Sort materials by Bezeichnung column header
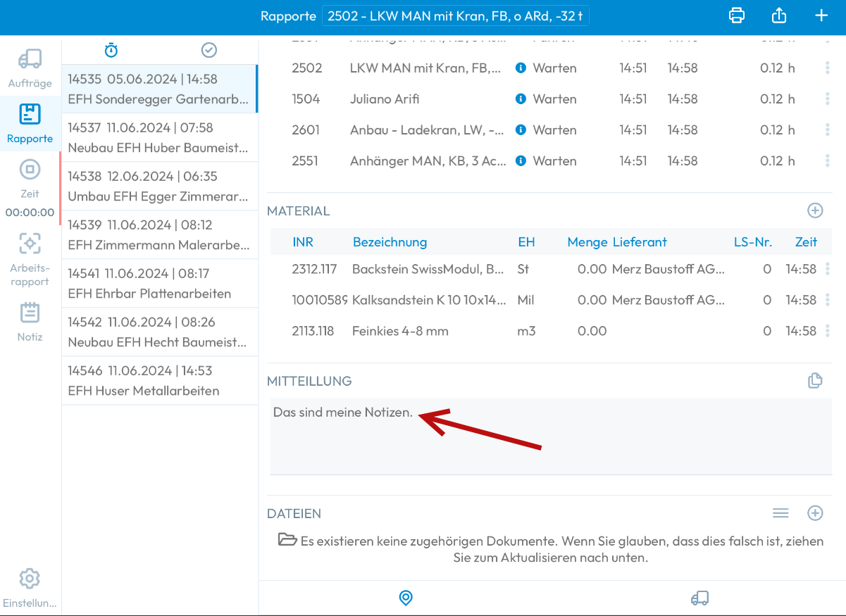The height and width of the screenshot is (616, 846). tap(390, 242)
